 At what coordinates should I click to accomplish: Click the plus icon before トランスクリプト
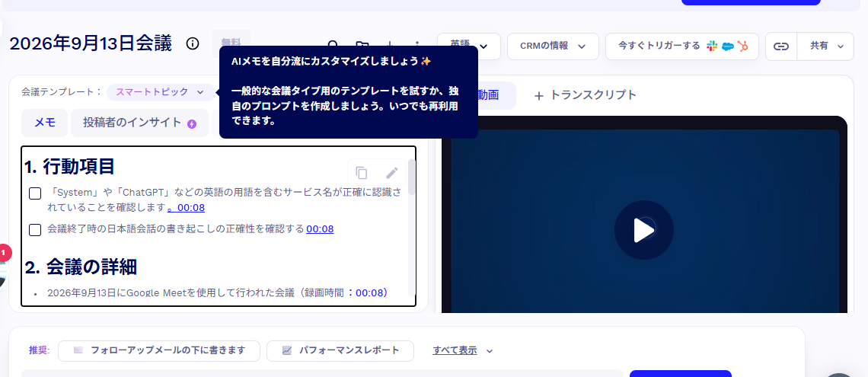[538, 96]
